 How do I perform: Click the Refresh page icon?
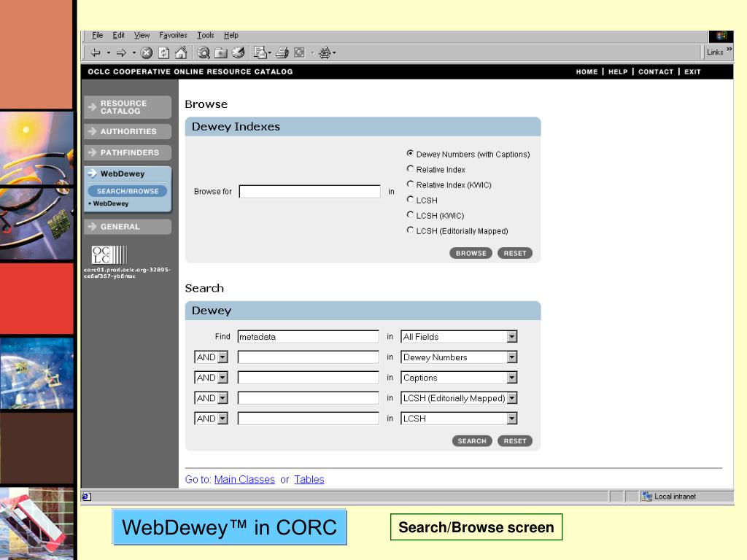pyautogui.click(x=164, y=52)
